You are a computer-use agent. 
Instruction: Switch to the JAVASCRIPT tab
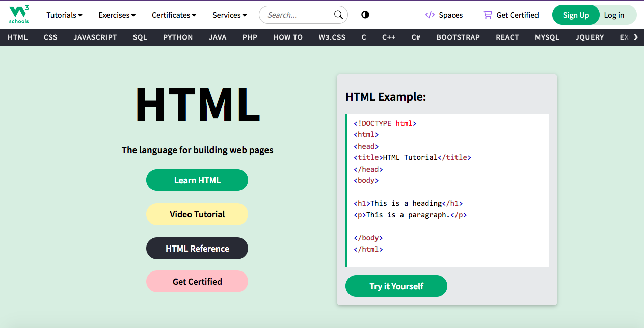point(95,37)
